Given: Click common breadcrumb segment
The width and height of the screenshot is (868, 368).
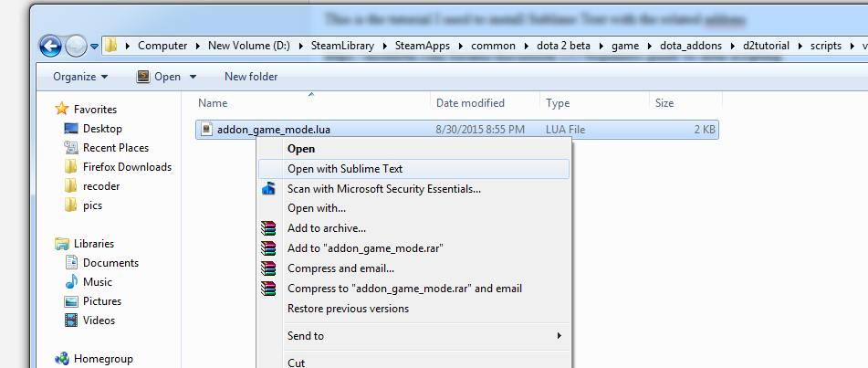Looking at the screenshot, I should click(x=493, y=46).
